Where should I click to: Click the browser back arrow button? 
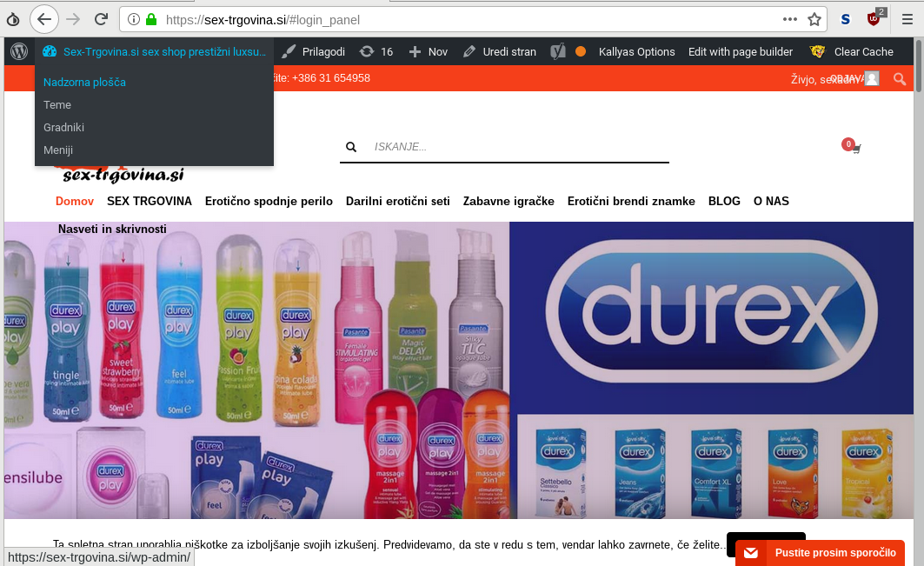click(x=44, y=19)
